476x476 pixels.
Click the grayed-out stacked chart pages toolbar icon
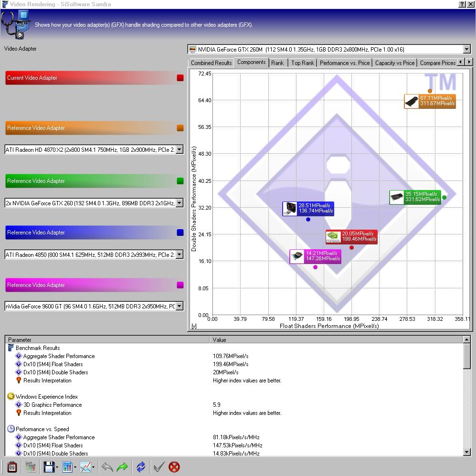pos(31,466)
